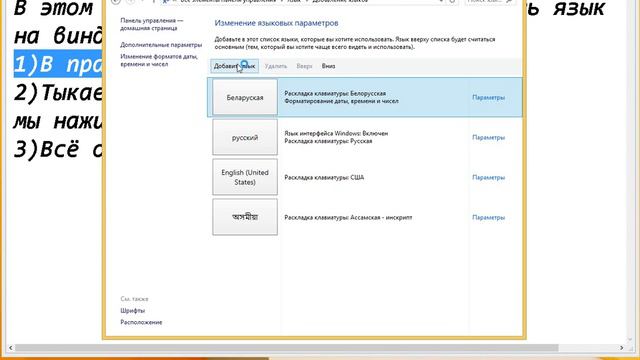Click the background window's horizontal scrollbar thumb
This screenshot has height=360, width=640.
(287, 348)
